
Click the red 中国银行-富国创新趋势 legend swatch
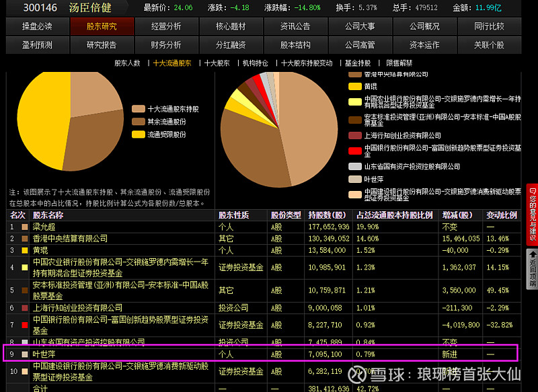click(x=355, y=151)
